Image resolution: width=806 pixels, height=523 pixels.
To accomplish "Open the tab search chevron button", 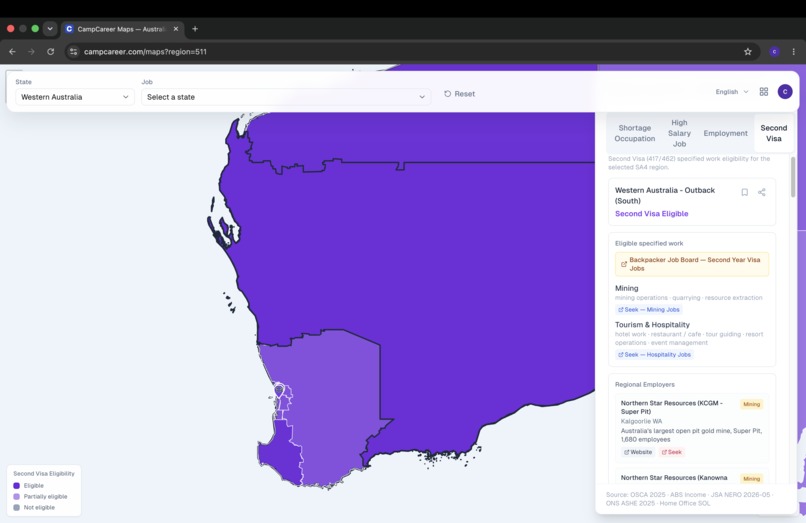I will click(50, 29).
